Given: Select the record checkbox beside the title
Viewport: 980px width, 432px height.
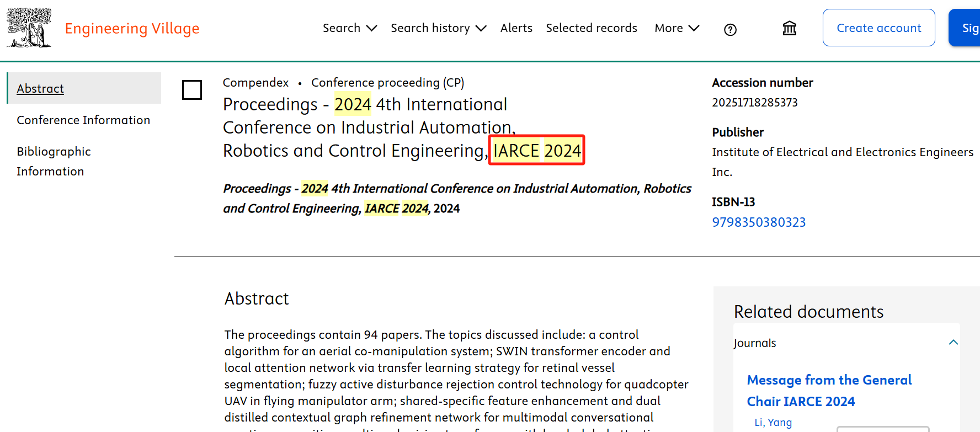Looking at the screenshot, I should (192, 90).
